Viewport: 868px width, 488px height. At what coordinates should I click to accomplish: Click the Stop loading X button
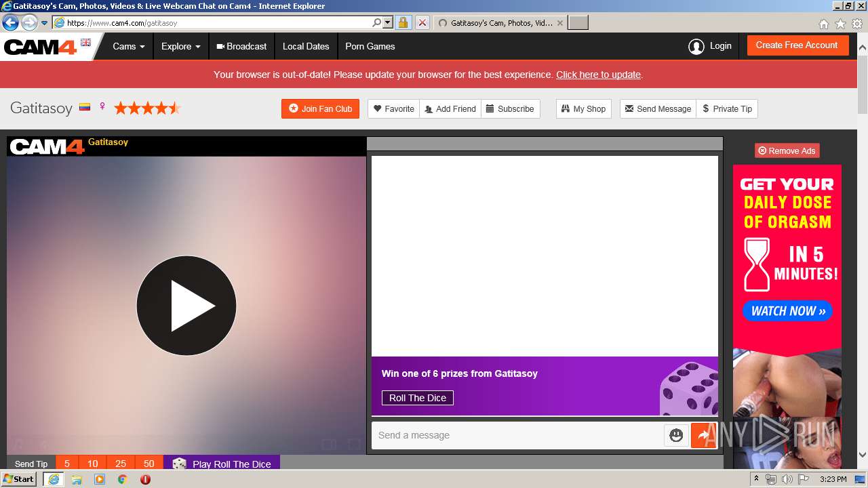tap(422, 23)
